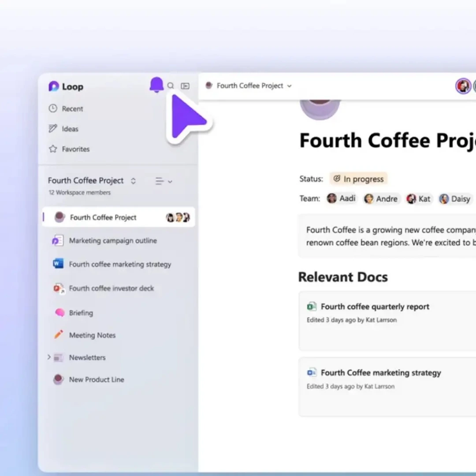This screenshot has width=476, height=476.
Task: Toggle the sidebar panel icon
Action: 185,86
